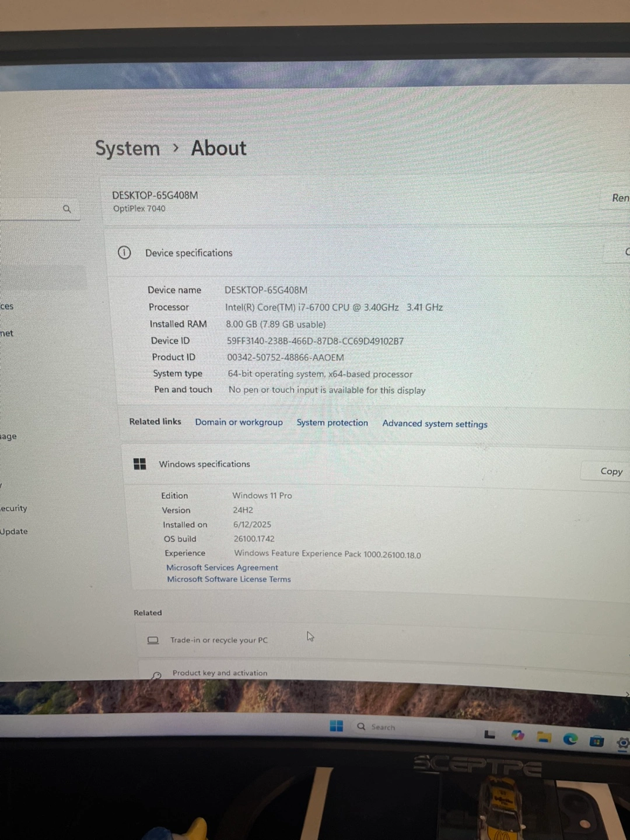Viewport: 630px width, 840px height.
Task: Click the Processor label
Action: click(169, 307)
